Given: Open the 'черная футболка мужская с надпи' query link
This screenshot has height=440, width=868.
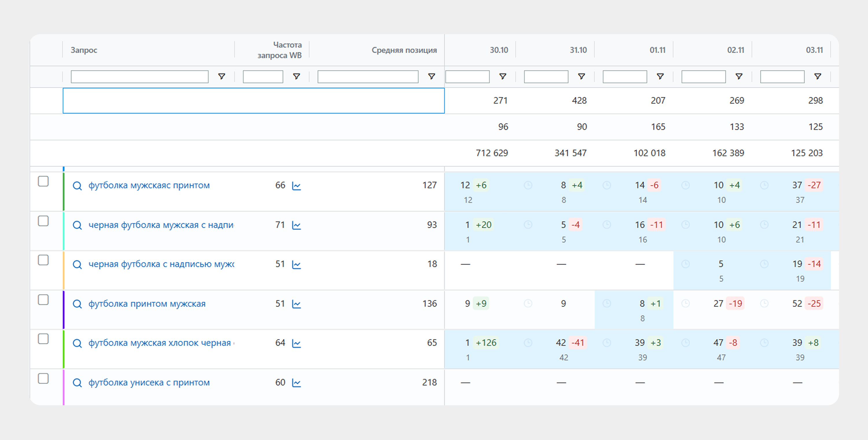Looking at the screenshot, I should click(x=161, y=225).
